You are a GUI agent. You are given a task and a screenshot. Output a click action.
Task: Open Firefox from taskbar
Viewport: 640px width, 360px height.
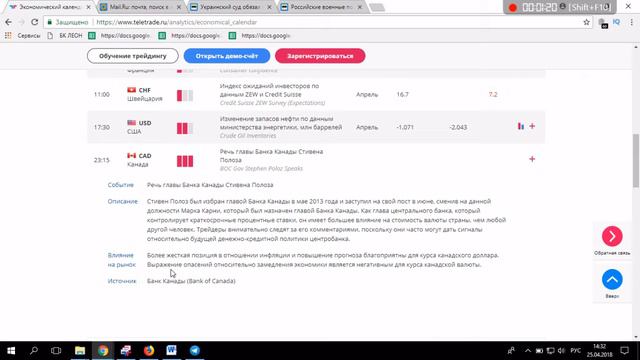point(149,351)
